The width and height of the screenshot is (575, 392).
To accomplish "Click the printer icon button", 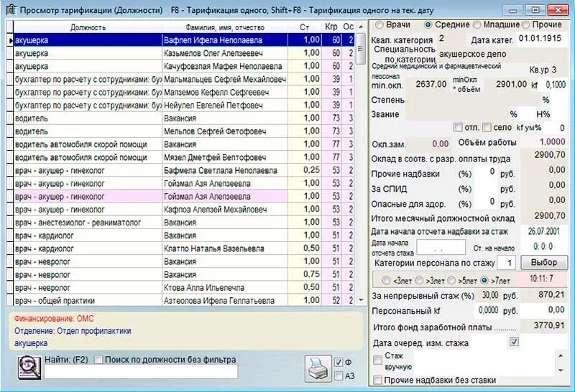I will 318,368.
